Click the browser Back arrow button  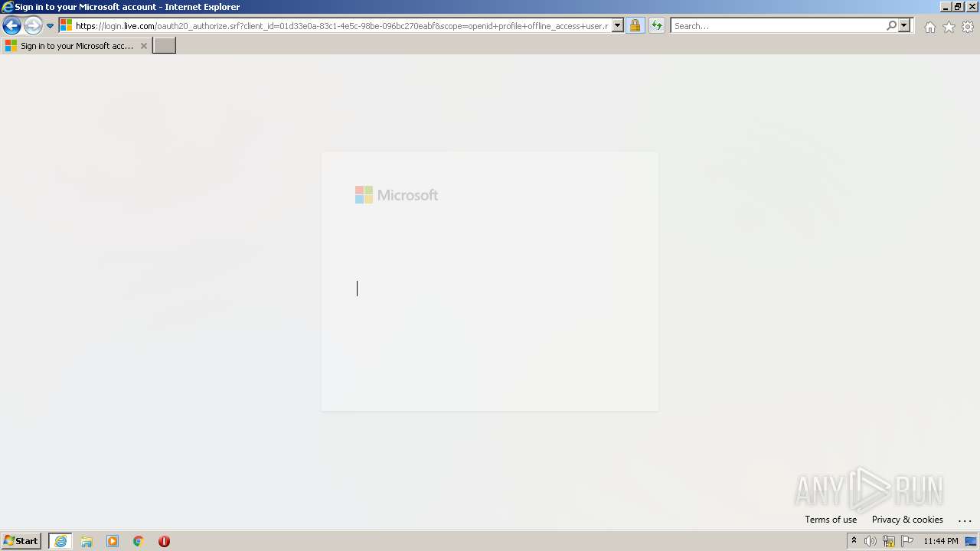tap(11, 26)
